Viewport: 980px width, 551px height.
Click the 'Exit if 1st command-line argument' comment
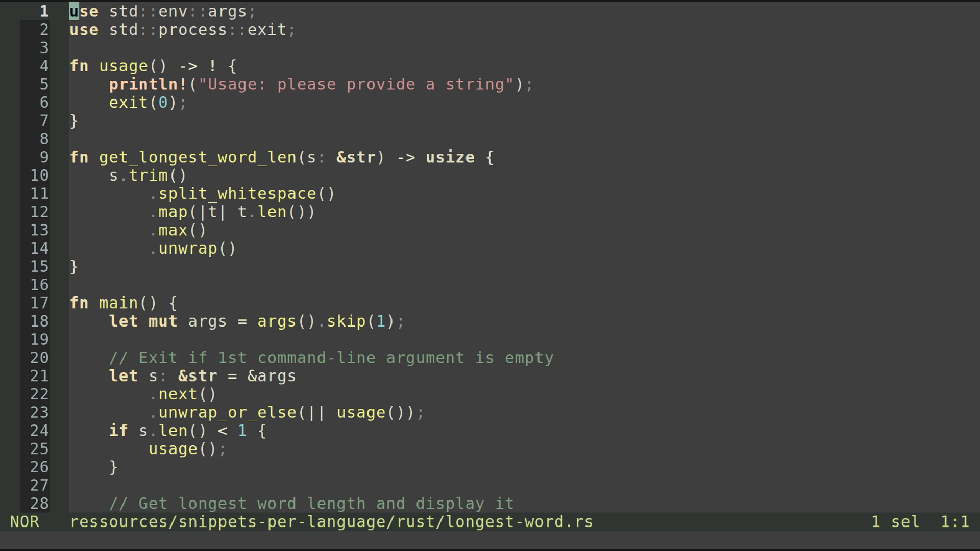(331, 358)
